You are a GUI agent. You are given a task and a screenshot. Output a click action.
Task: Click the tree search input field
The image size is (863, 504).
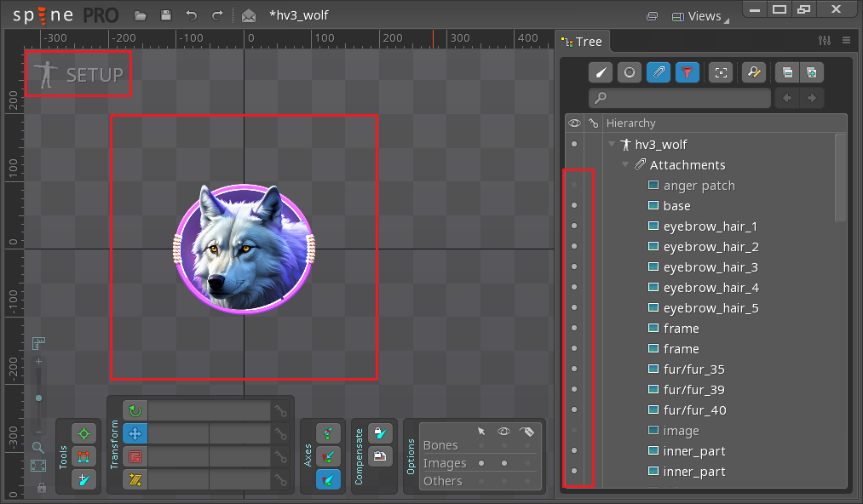point(680,99)
